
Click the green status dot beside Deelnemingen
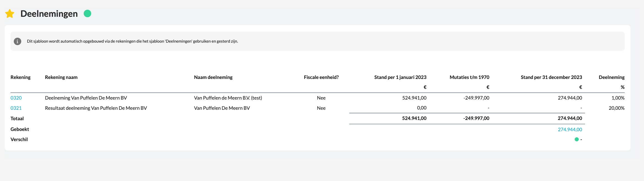tap(87, 13)
